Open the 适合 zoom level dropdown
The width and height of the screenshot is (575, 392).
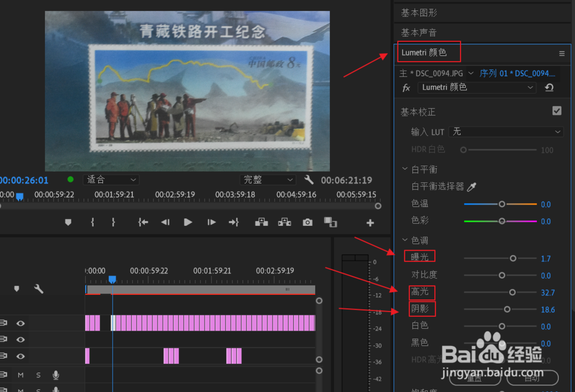point(111,180)
